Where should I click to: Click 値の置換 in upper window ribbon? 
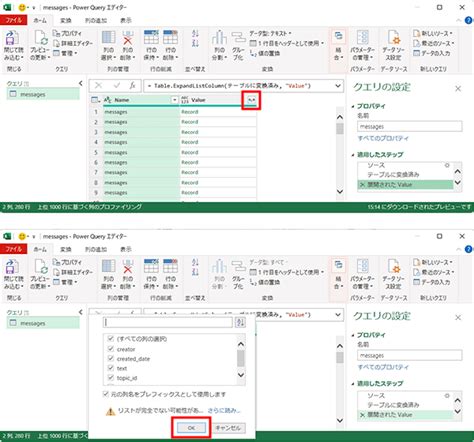pyautogui.click(x=265, y=53)
